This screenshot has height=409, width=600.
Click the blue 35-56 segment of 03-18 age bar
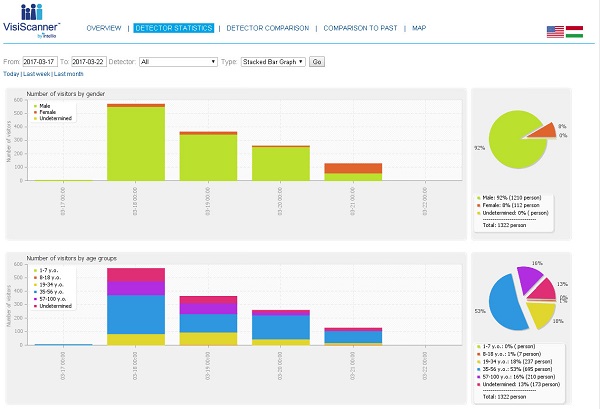click(x=136, y=314)
